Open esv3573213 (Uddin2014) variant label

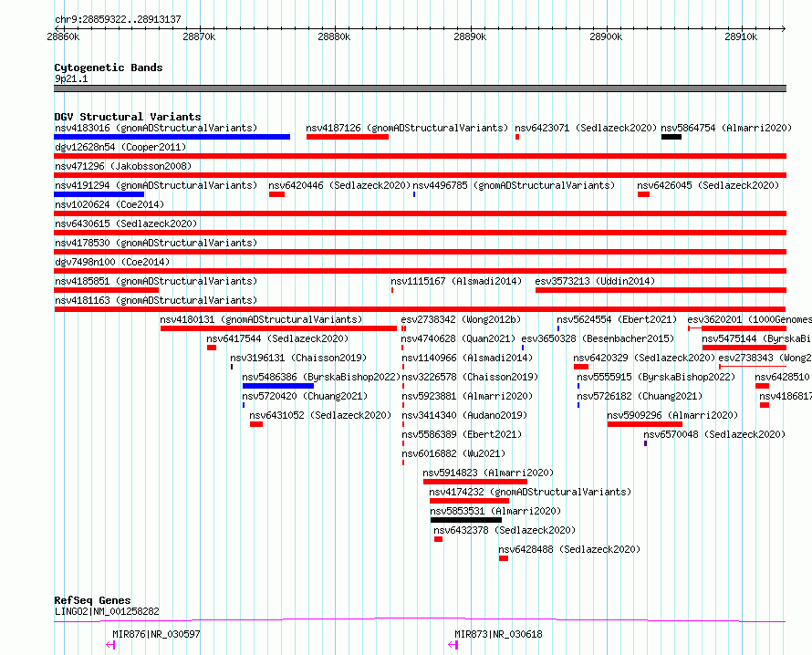click(595, 281)
